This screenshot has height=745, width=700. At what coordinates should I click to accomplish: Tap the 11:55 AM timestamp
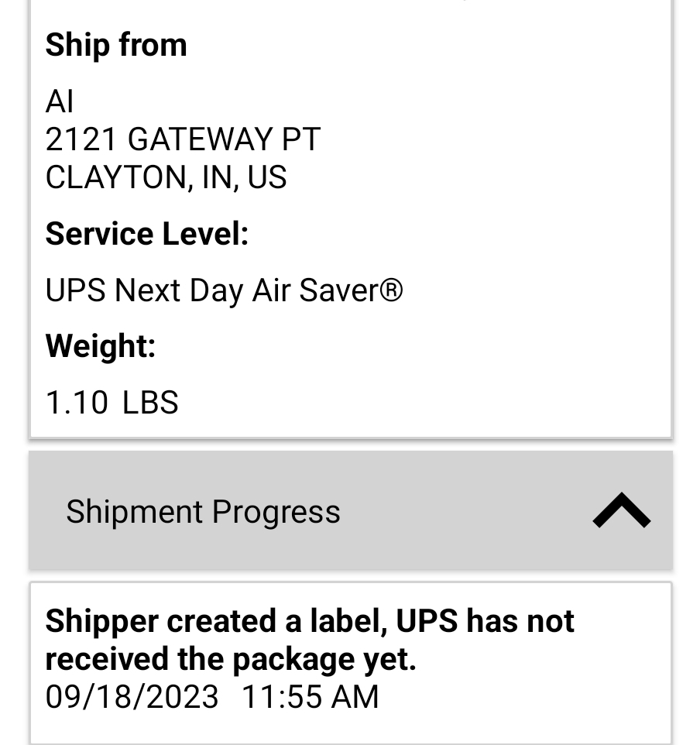(311, 697)
